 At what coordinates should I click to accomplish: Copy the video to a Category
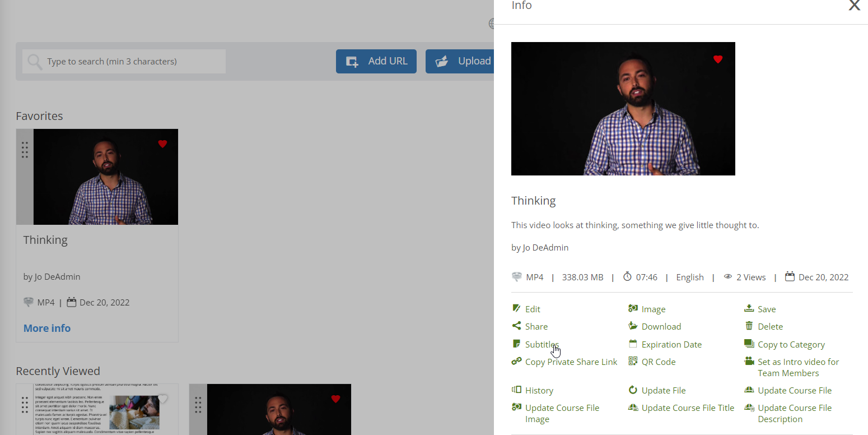coord(791,344)
